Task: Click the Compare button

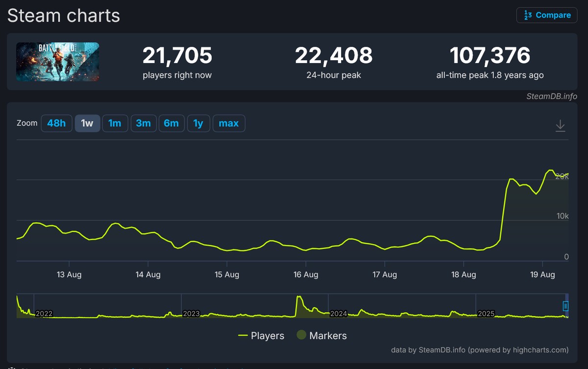Action: click(547, 15)
